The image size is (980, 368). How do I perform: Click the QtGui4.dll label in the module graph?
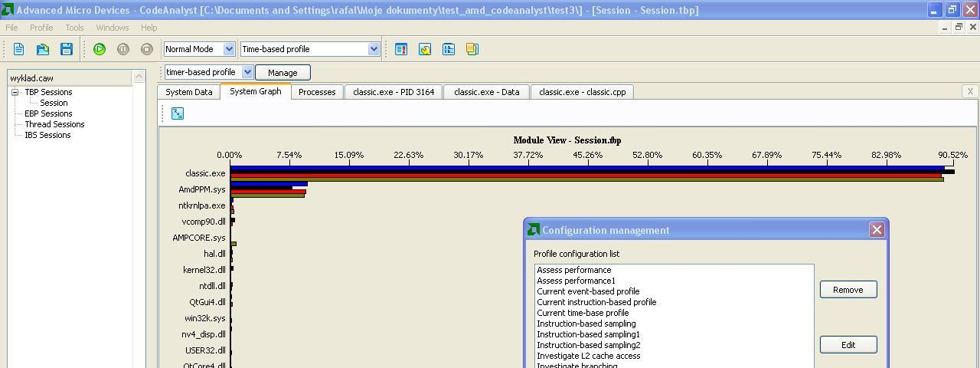[207, 302]
